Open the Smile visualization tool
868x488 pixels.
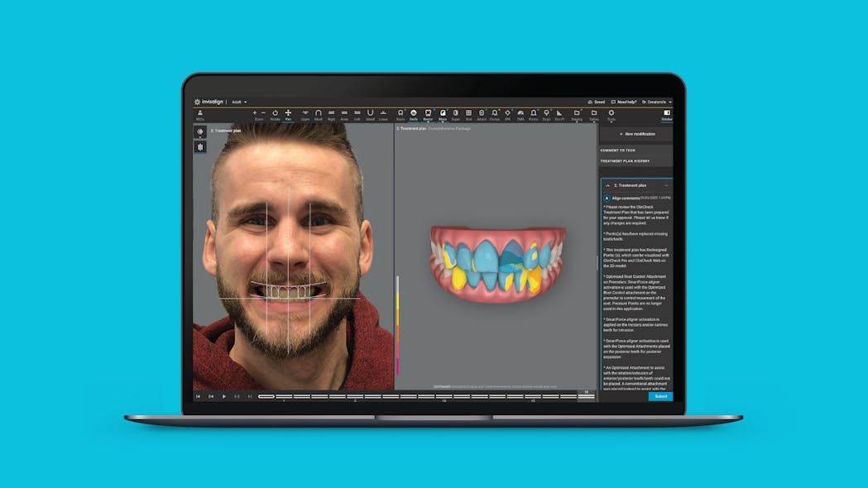point(414,113)
